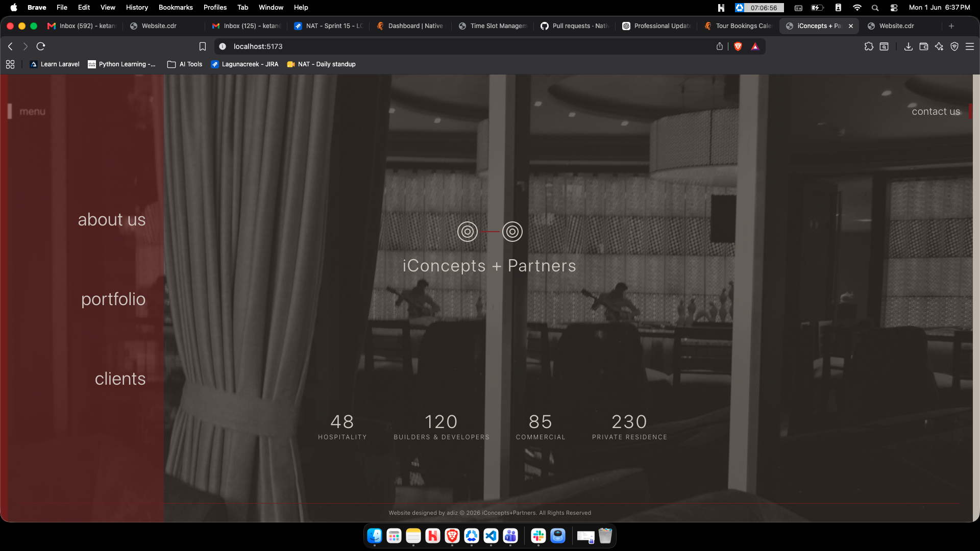Screen dimensions: 980x551
Task: Open Spotlight search in menu bar
Action: pyautogui.click(x=875, y=8)
